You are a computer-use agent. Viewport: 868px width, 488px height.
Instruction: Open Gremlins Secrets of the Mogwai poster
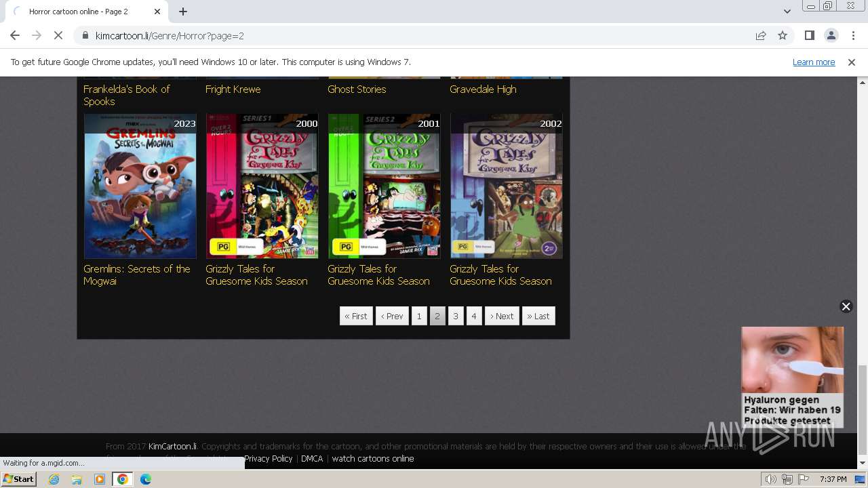[x=140, y=186]
